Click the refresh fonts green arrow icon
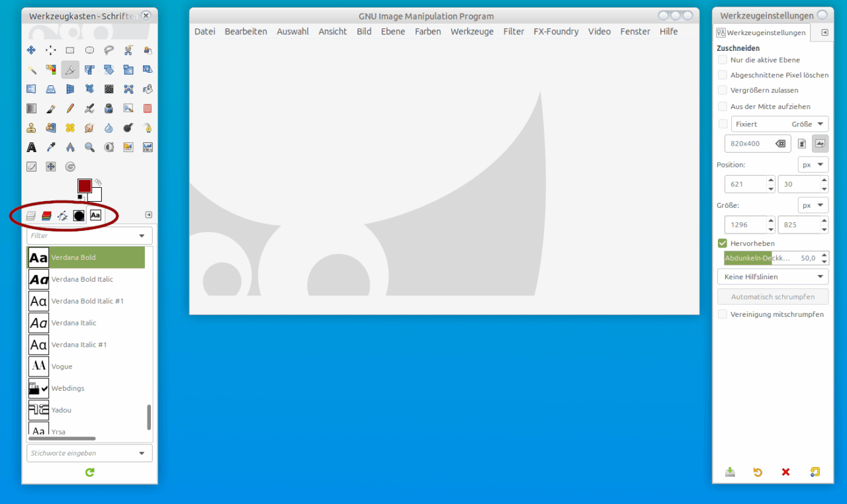This screenshot has height=504, width=847. (x=90, y=472)
